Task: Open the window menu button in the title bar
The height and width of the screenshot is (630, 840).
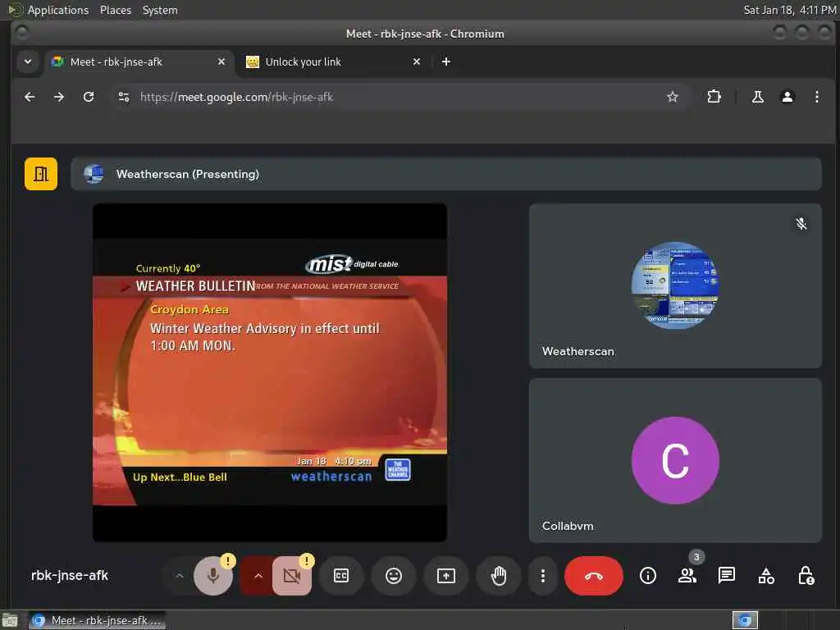Action: 21,33
